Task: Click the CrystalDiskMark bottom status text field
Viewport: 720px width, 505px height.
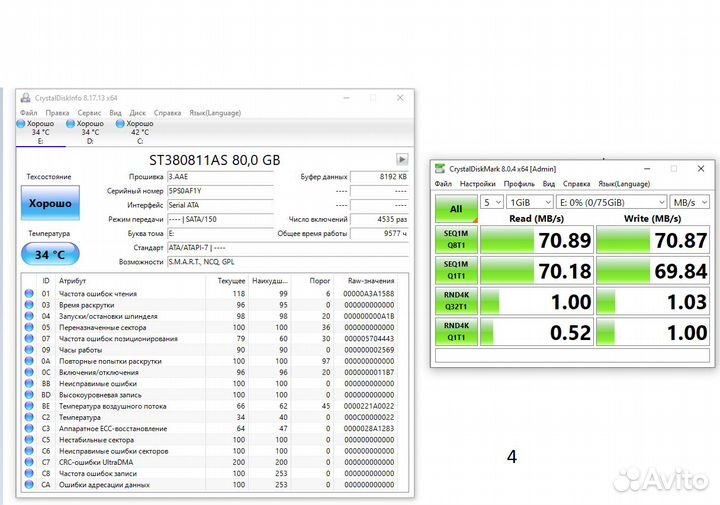Action: point(572,355)
